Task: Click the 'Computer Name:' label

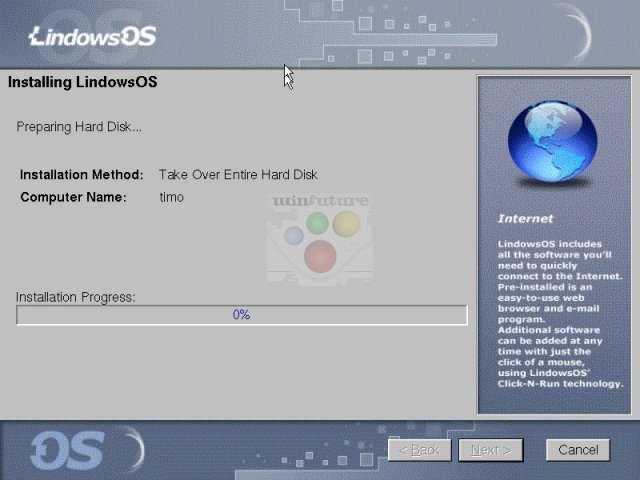Action: (x=73, y=197)
